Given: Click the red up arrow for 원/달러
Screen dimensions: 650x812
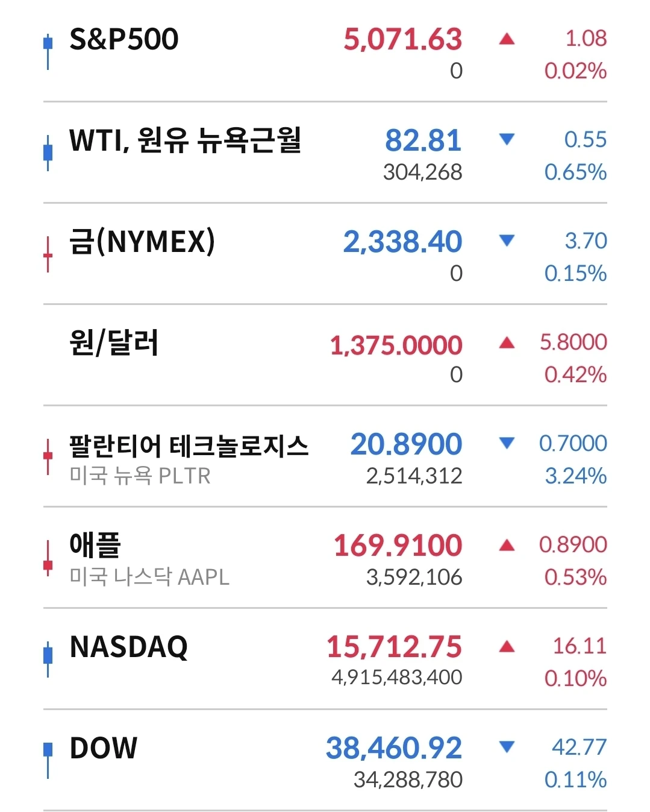Looking at the screenshot, I should click(507, 343).
